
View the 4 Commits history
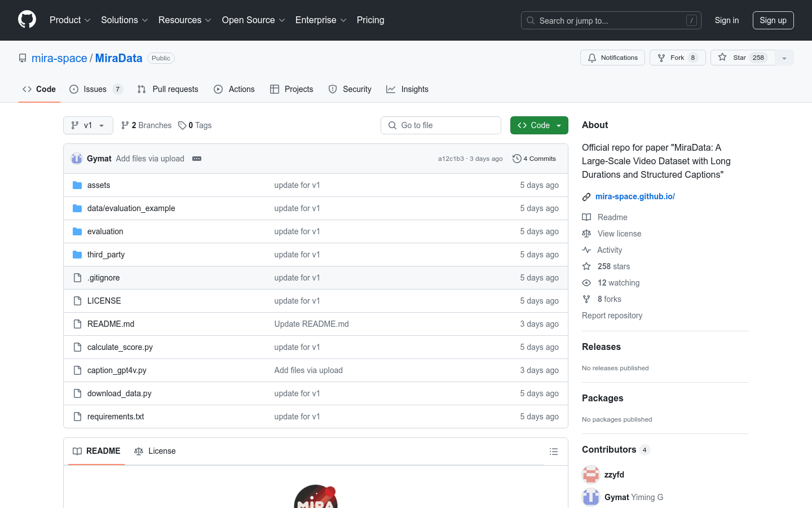(534, 159)
